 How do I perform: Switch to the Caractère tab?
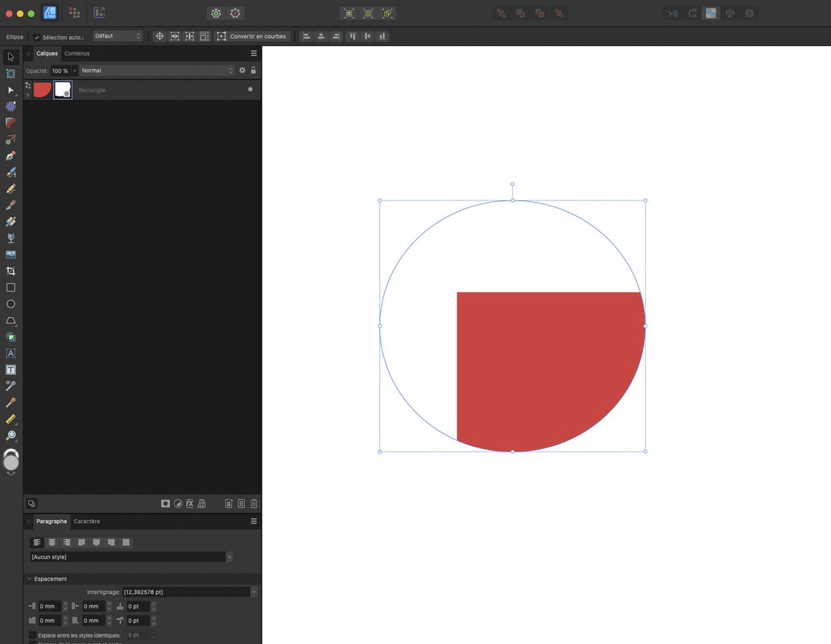tap(87, 521)
